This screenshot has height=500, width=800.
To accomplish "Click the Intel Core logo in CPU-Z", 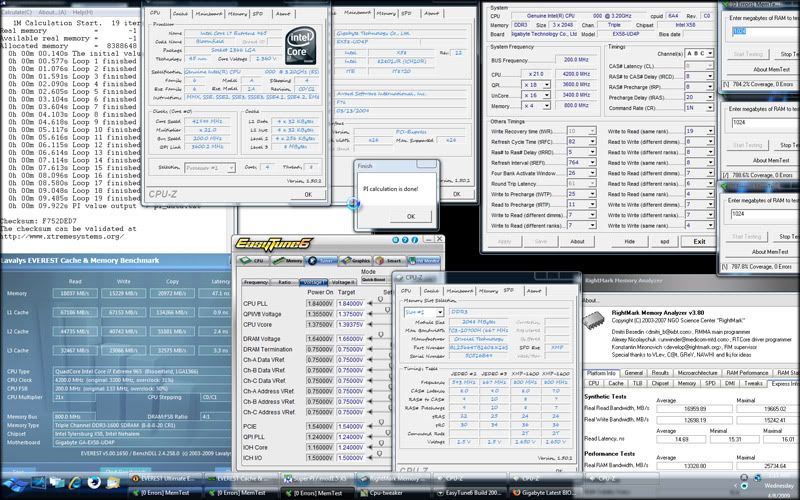I will pyautogui.click(x=301, y=46).
